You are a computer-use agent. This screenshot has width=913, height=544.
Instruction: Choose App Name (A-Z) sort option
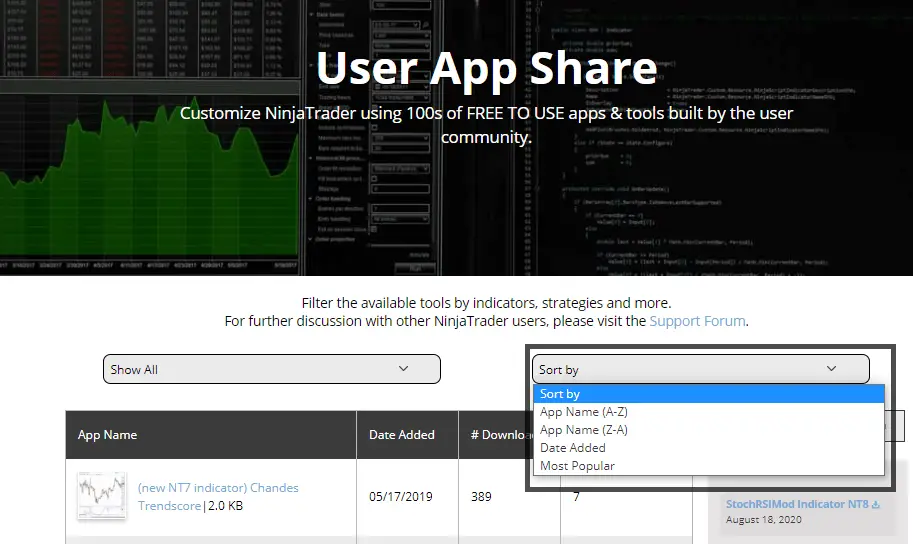[x=709, y=412]
